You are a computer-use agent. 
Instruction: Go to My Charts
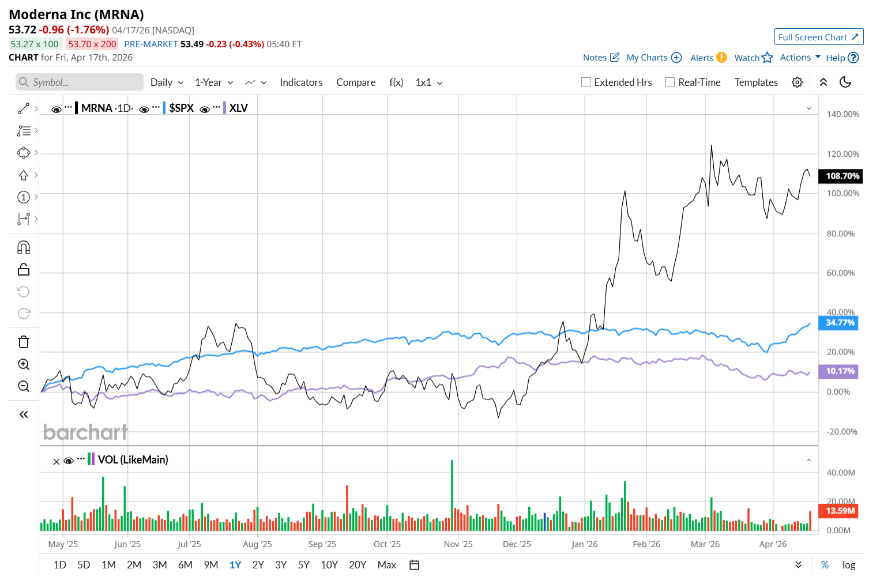coord(654,57)
